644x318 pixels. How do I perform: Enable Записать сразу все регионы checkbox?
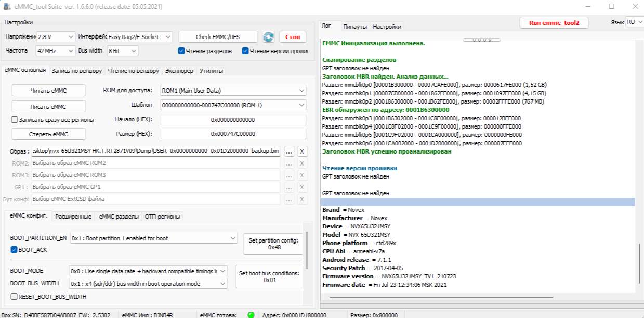[15, 120]
